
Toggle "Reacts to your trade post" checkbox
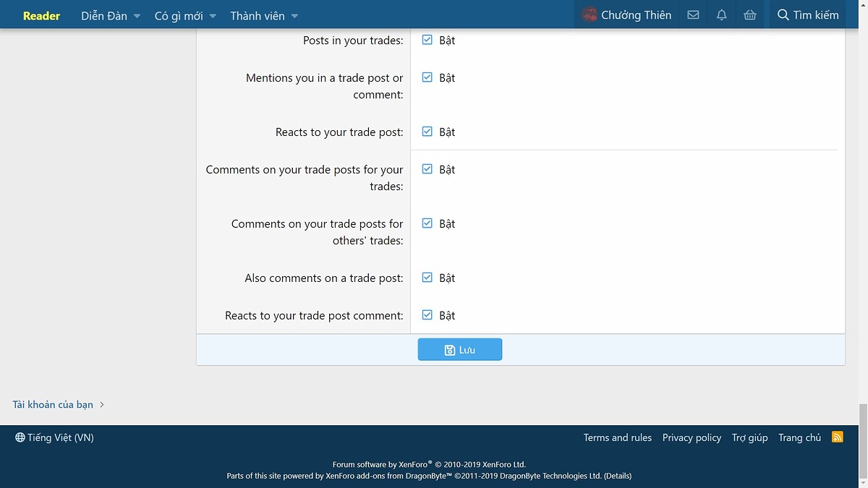[427, 132]
